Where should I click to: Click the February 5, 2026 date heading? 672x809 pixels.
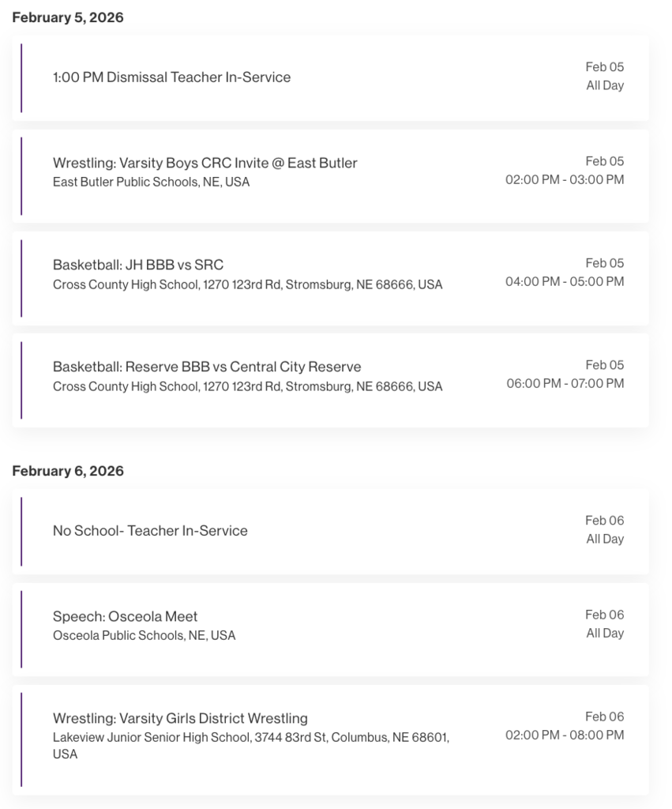(68, 17)
